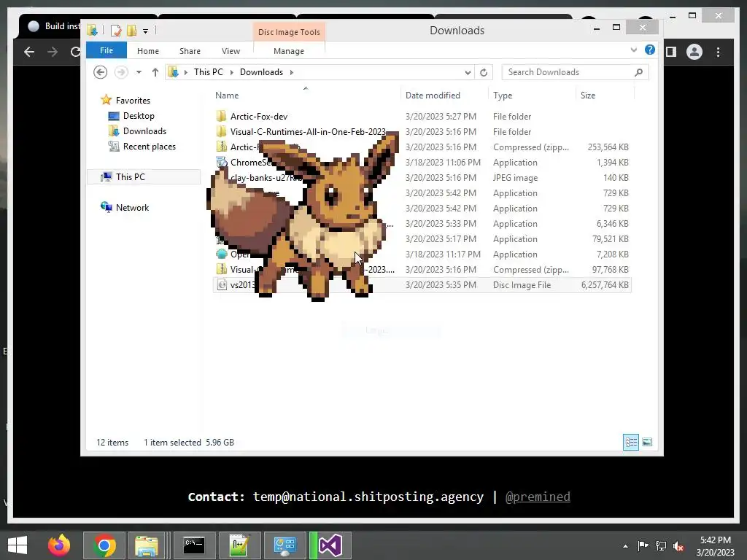
Task: Click Chrome's back arrow
Action: click(29, 52)
